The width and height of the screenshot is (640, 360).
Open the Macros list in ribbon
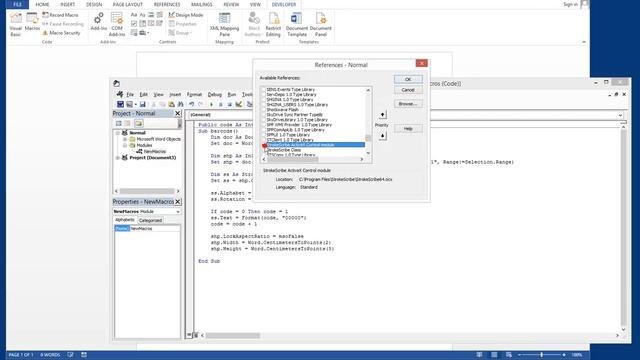pyautogui.click(x=32, y=22)
